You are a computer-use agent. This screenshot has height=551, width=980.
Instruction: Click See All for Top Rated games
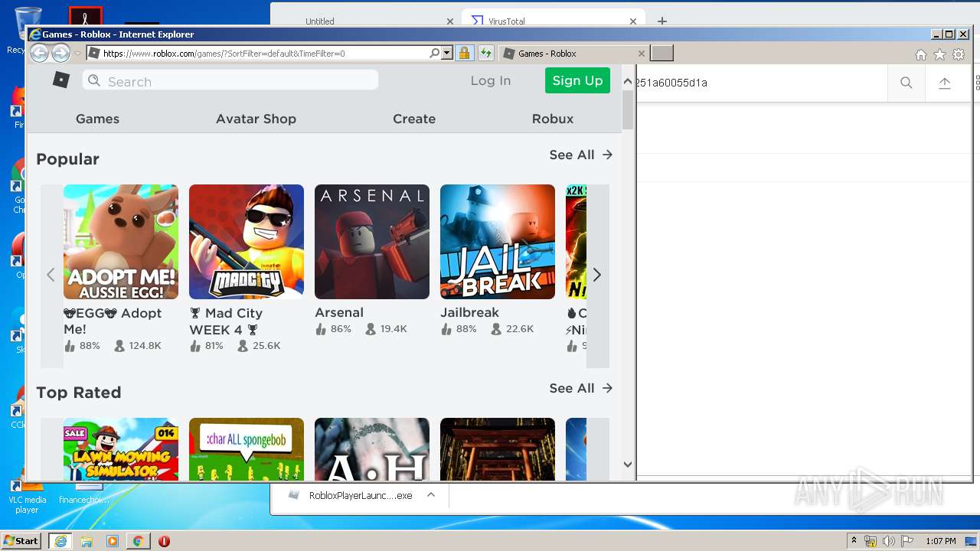[x=581, y=388]
